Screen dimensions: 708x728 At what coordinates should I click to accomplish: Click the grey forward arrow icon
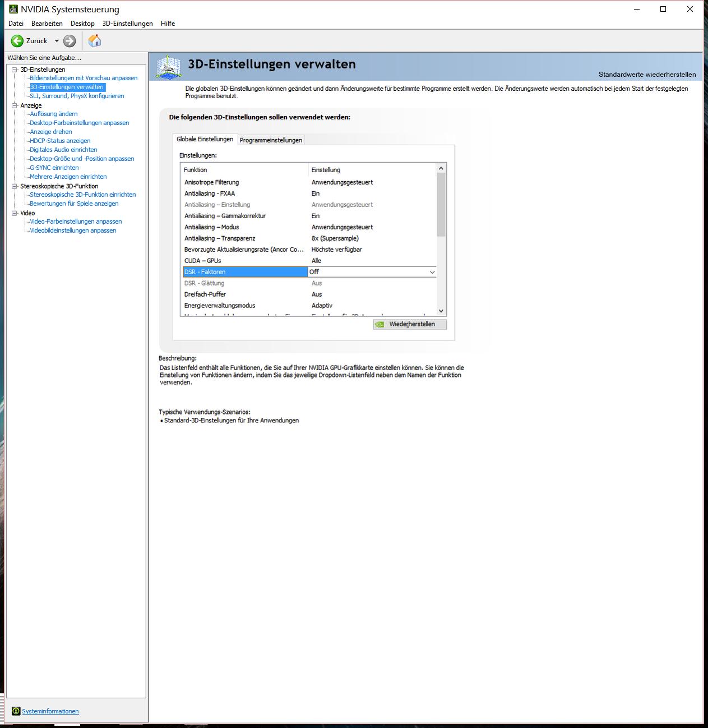[70, 41]
